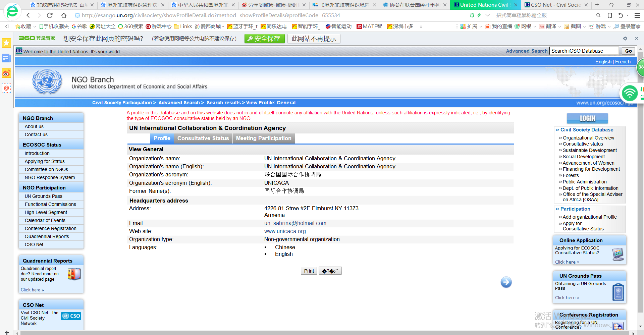Click the undo closed tab icon
Viewport: 644px width, 335px height.
click(x=620, y=15)
